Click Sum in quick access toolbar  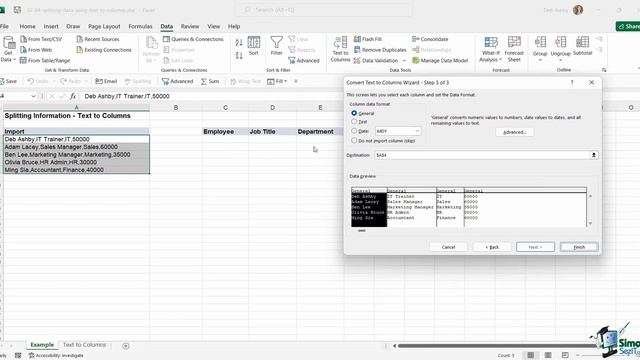click(210, 81)
